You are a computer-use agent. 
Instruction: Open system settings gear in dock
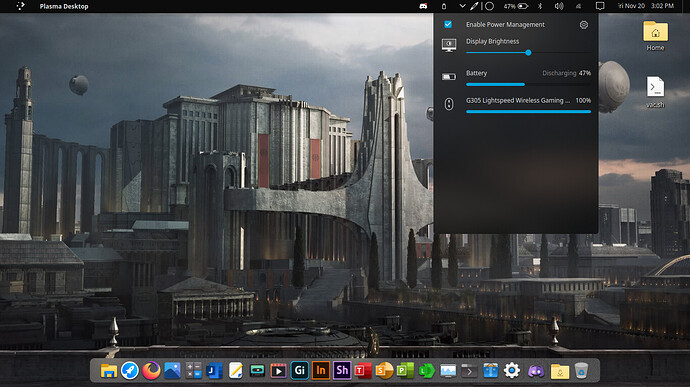511,371
